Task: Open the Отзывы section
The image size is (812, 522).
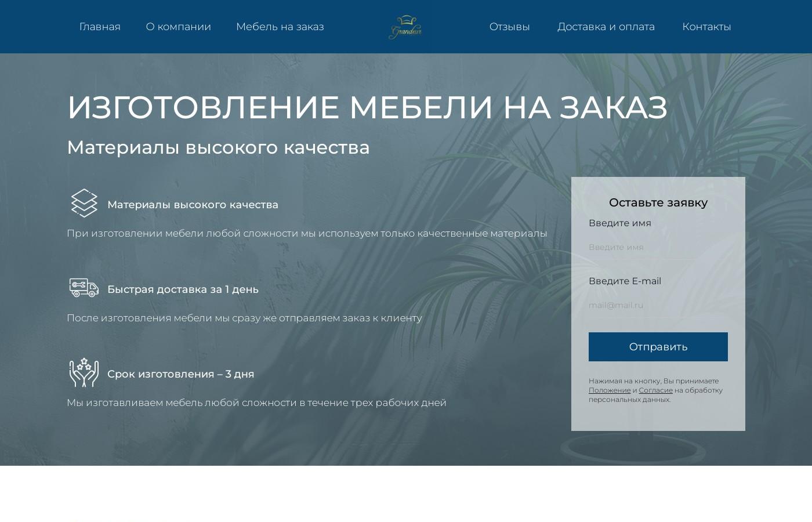Action: click(509, 27)
